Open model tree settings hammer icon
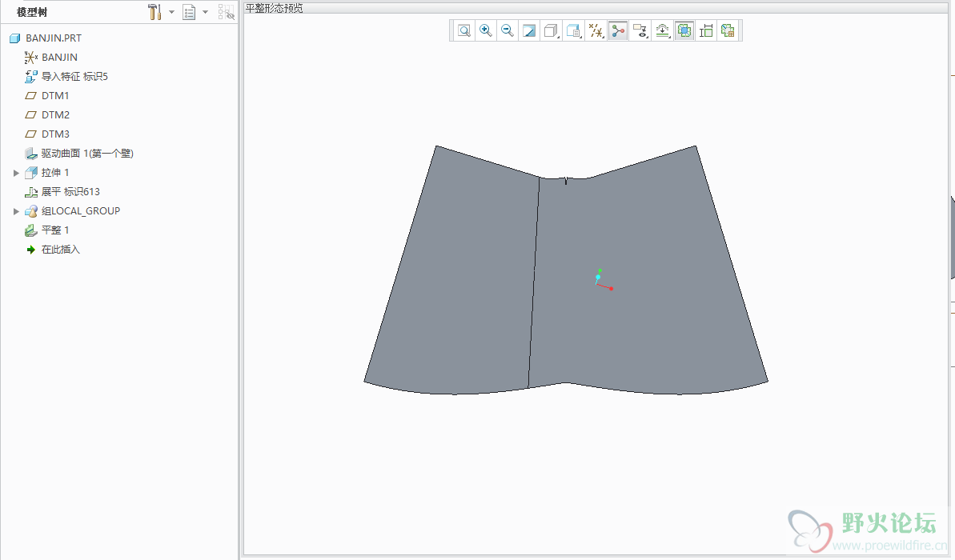The width and height of the screenshot is (955, 560). click(154, 12)
